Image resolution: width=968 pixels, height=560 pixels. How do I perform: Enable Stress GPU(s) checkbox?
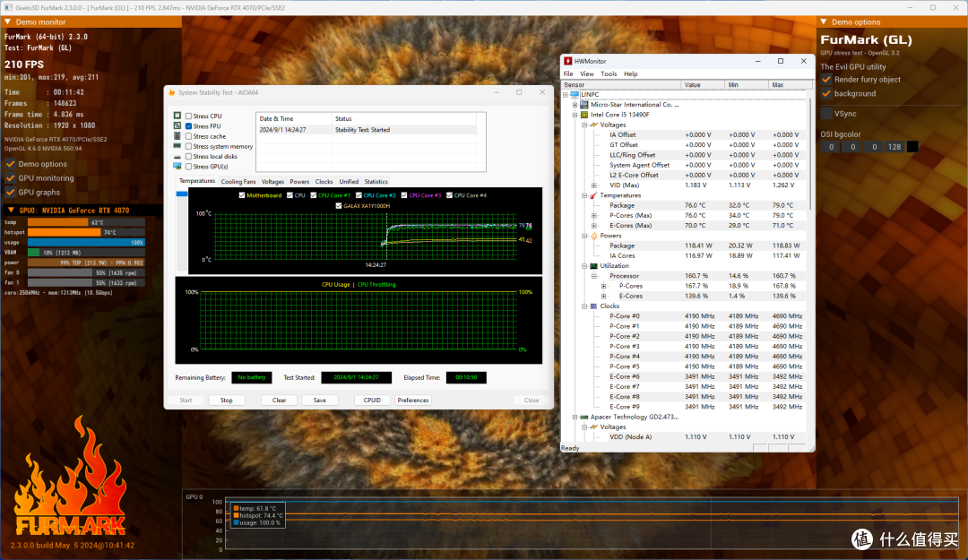[189, 166]
